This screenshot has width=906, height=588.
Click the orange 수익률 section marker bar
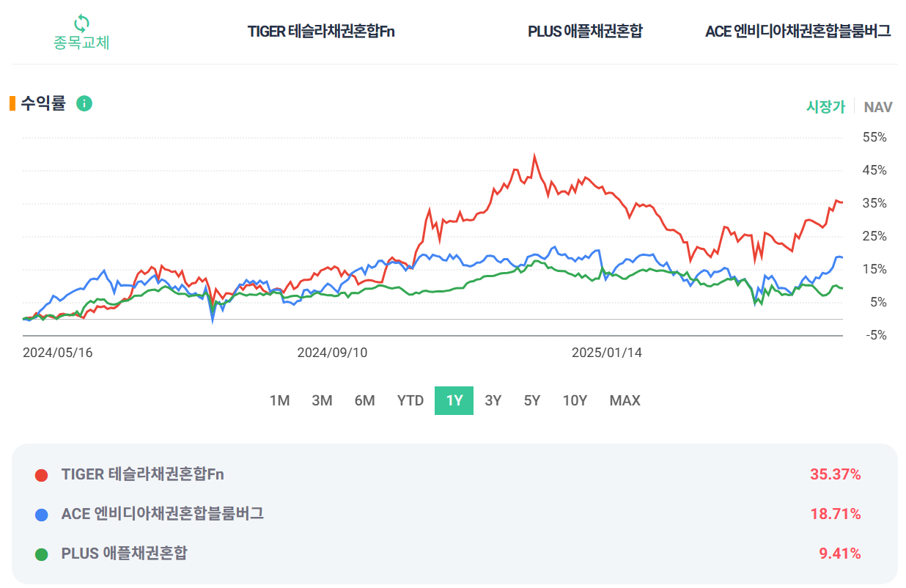coord(11,104)
